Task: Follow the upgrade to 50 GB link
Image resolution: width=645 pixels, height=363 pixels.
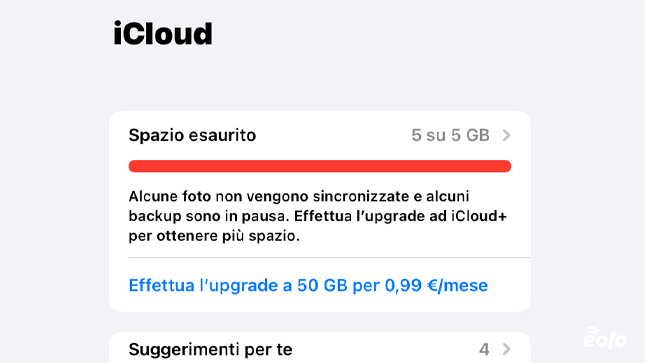Action: click(308, 286)
